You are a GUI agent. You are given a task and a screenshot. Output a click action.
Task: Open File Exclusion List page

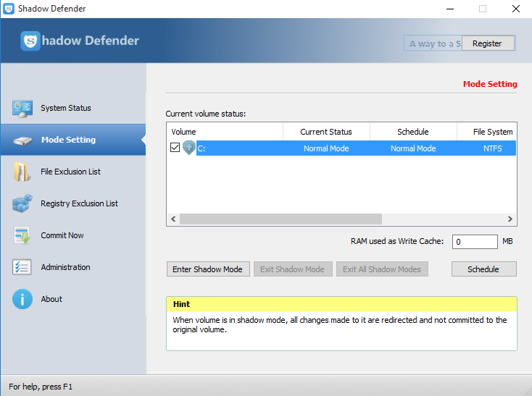[x=73, y=172]
